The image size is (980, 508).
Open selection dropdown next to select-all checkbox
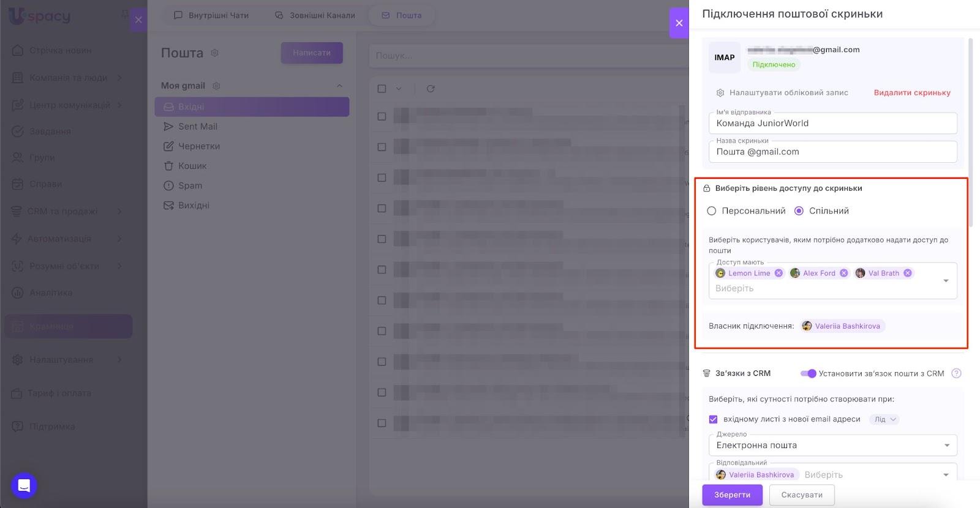399,89
